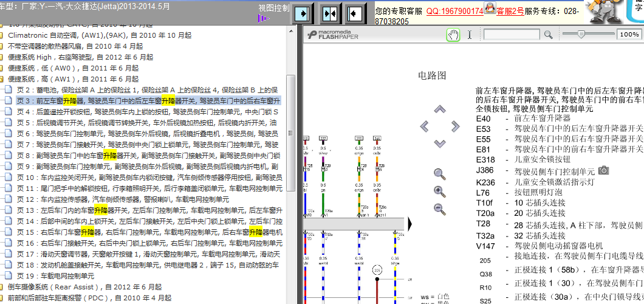Screen dimensions: 644x304
Task: Pan diagram left with the left arrow
Action: coord(424,126)
